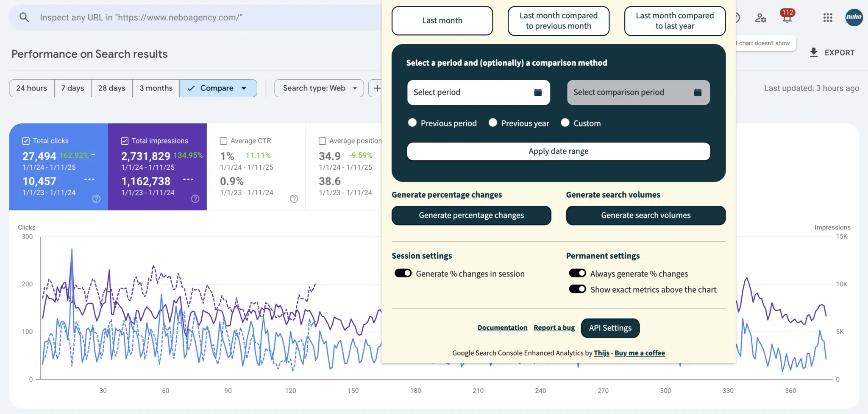
Task: Open the Select period picker
Action: click(x=479, y=92)
